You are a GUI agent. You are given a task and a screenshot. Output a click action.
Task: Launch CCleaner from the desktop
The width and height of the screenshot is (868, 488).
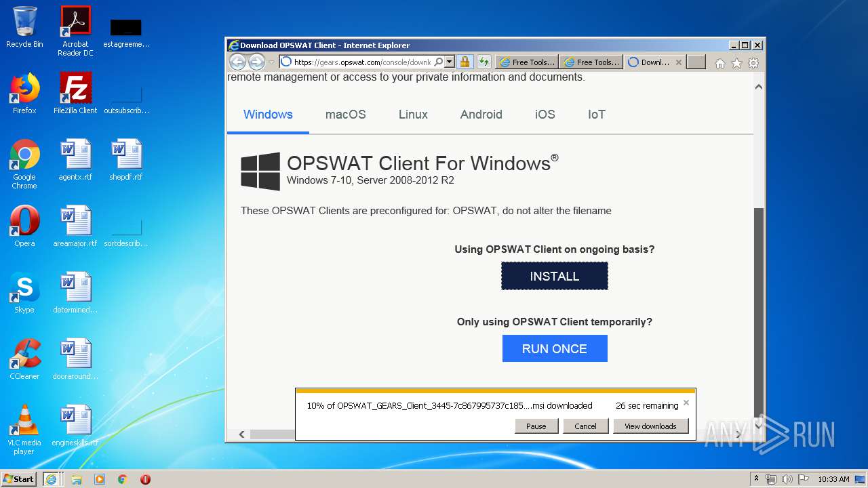[24, 359]
